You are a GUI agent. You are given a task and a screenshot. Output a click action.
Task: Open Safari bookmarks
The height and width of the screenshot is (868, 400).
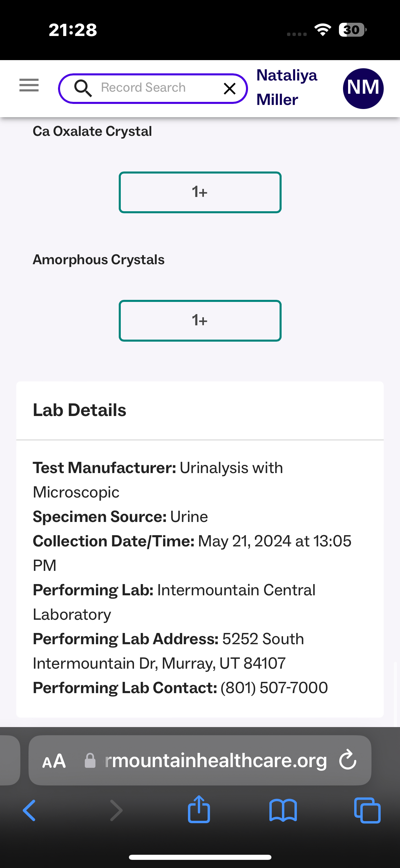[283, 811]
